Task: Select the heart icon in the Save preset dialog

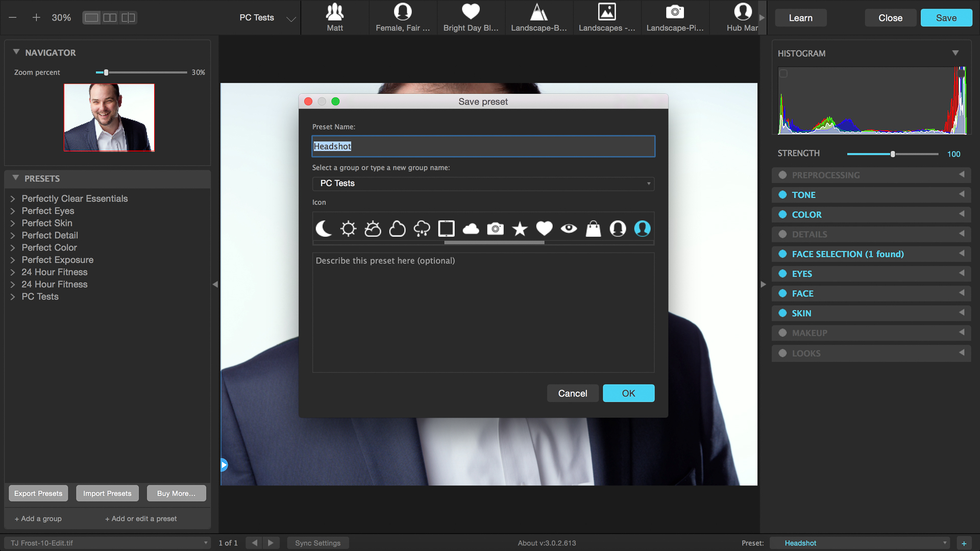Action: [x=544, y=229]
